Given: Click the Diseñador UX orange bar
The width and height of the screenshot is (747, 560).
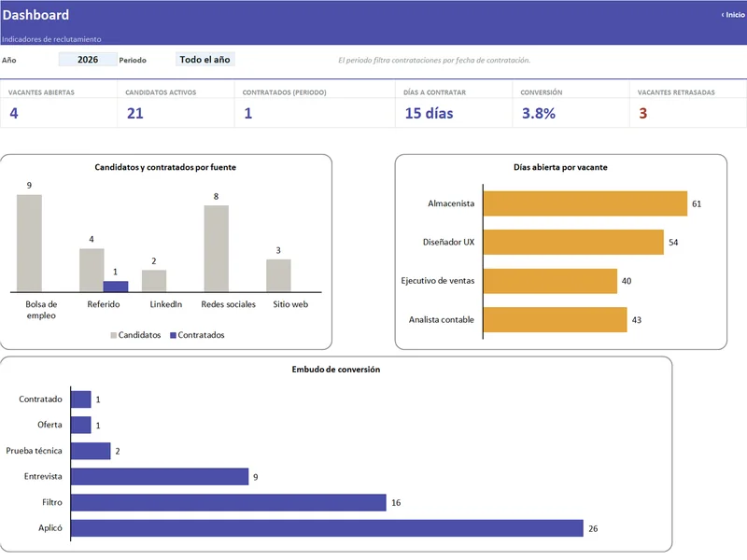Looking at the screenshot, I should (x=573, y=243).
